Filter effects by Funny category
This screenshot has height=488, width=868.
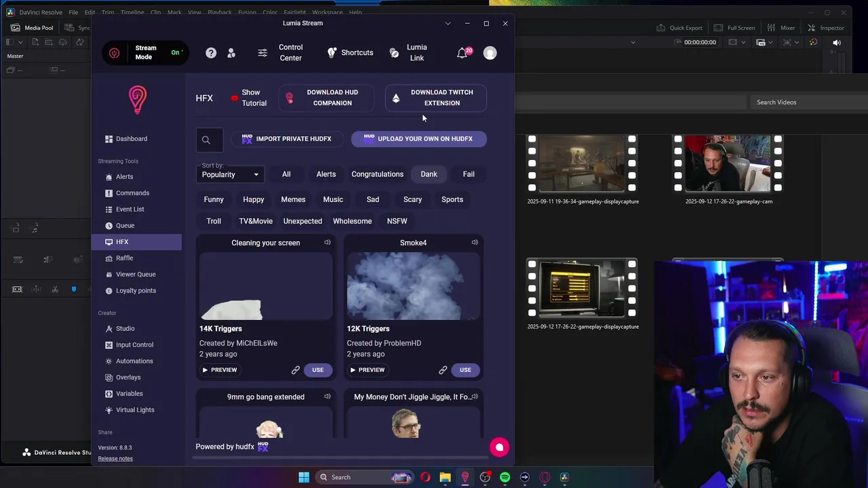pos(214,199)
